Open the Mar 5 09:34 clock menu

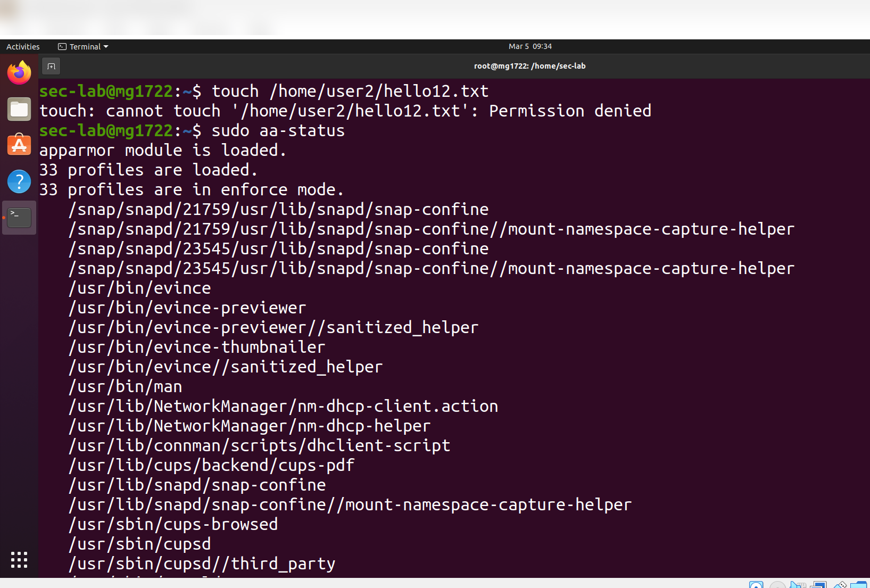(530, 46)
